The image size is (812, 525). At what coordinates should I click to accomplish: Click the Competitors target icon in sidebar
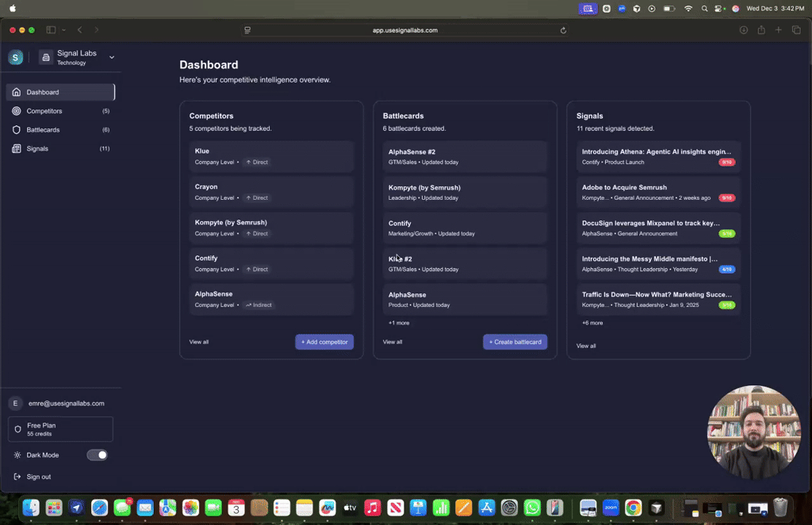coord(17,111)
